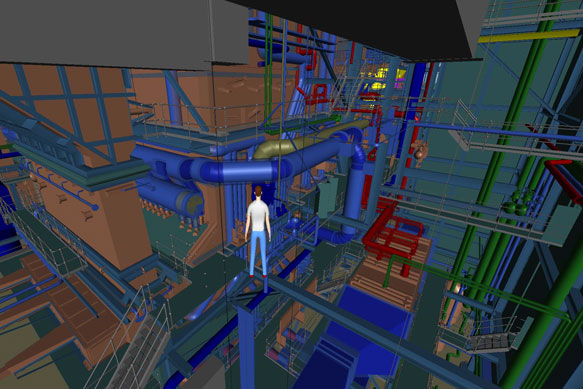Select the blue vertical column in foreground
583x389 pixels.
point(246,346)
